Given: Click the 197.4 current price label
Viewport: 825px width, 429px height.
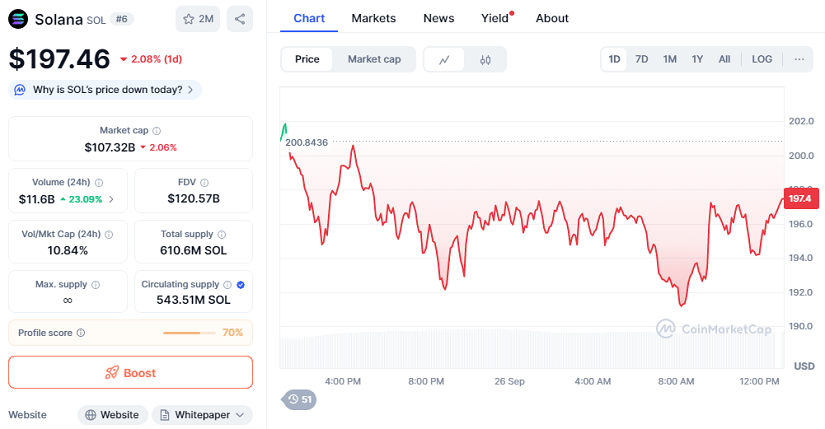Looking at the screenshot, I should click(801, 198).
